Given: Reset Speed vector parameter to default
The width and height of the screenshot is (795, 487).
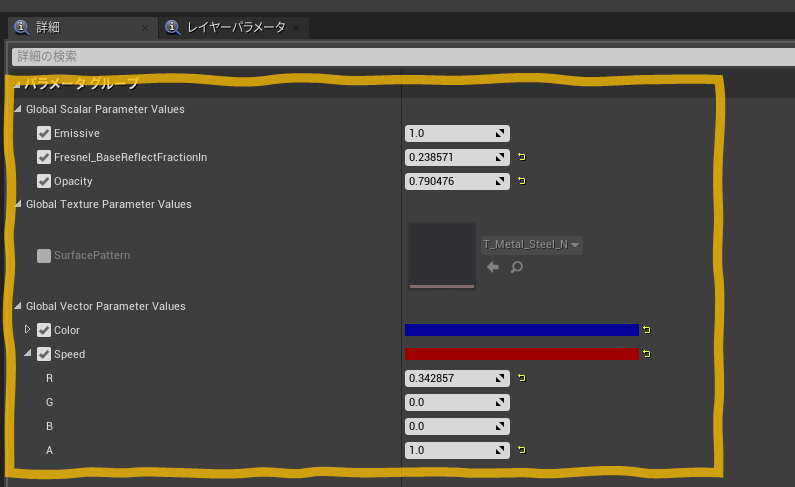Looking at the screenshot, I should [647, 354].
